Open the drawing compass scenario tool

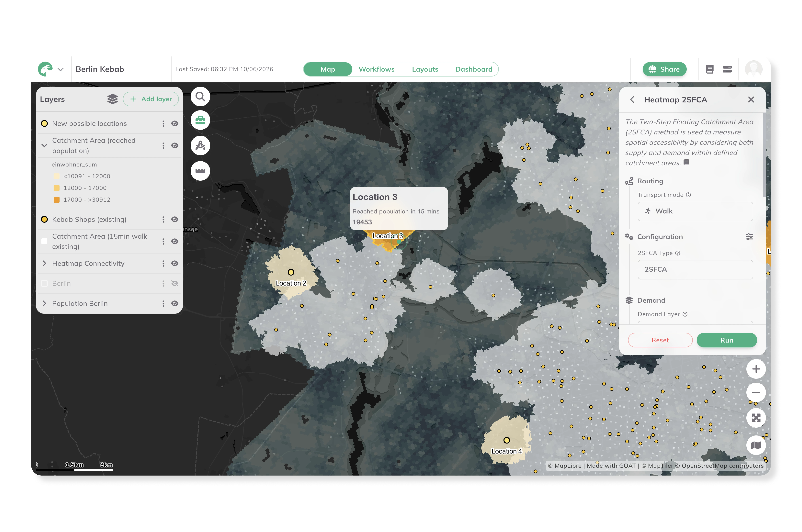pyautogui.click(x=200, y=146)
